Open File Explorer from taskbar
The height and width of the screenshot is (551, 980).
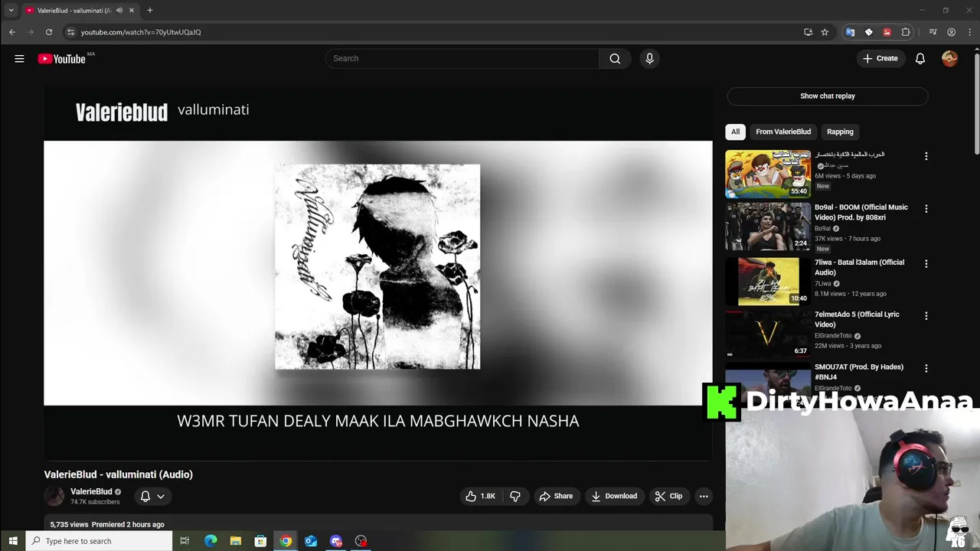tap(236, 541)
